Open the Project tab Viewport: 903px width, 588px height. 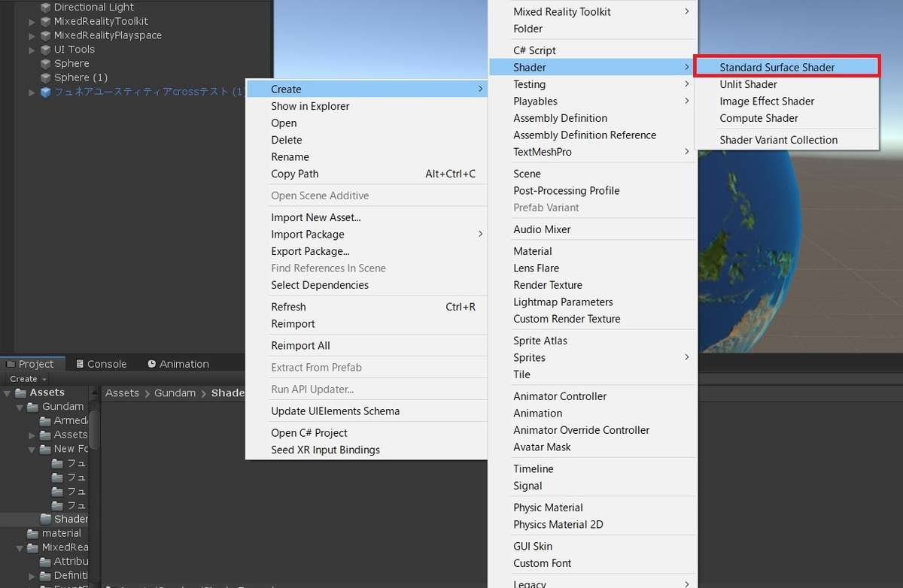coord(32,364)
